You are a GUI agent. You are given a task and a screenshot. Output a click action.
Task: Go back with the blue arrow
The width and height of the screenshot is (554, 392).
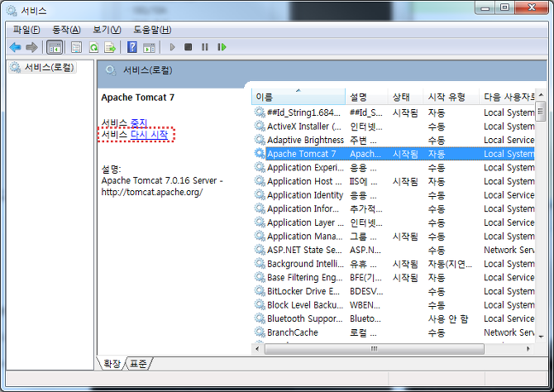(x=15, y=47)
